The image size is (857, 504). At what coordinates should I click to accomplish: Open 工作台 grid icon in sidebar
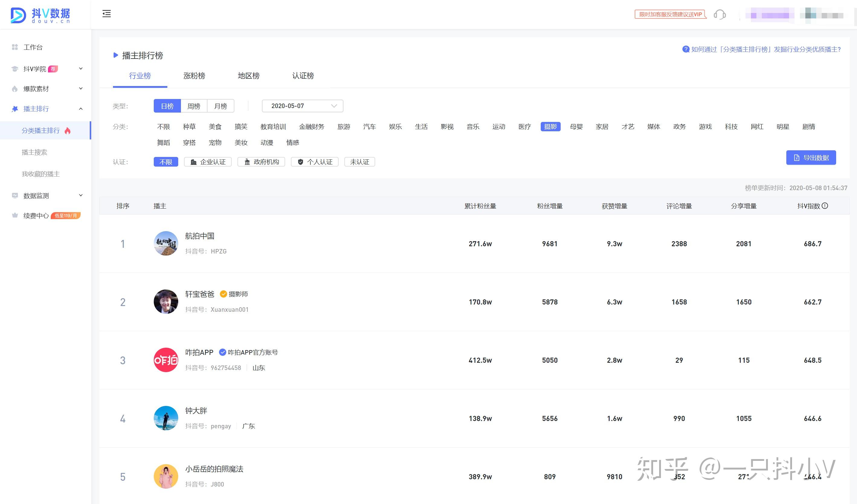[x=14, y=47]
